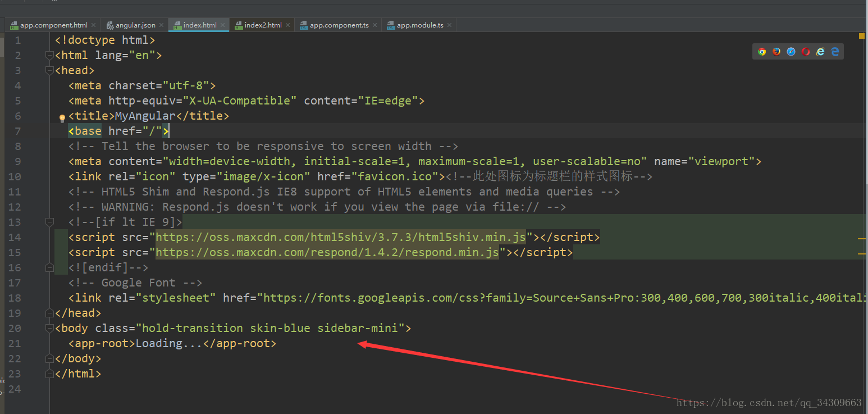Open preview in Safari browser
Viewport: 868px width, 414px height.
(791, 52)
